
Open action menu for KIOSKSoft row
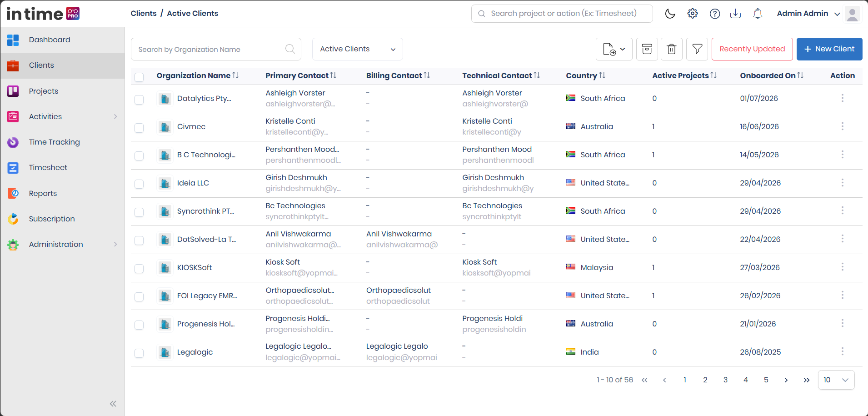pyautogui.click(x=842, y=267)
